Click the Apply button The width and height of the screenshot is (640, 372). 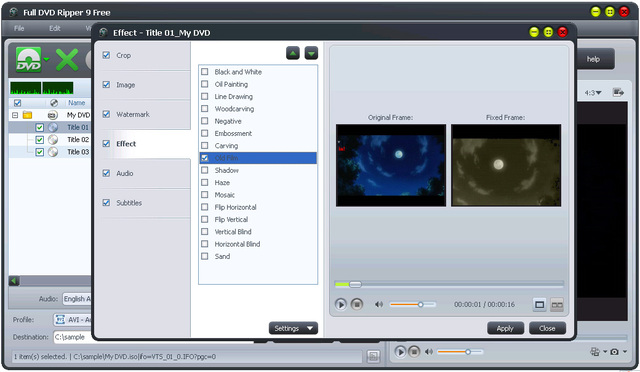tap(505, 328)
